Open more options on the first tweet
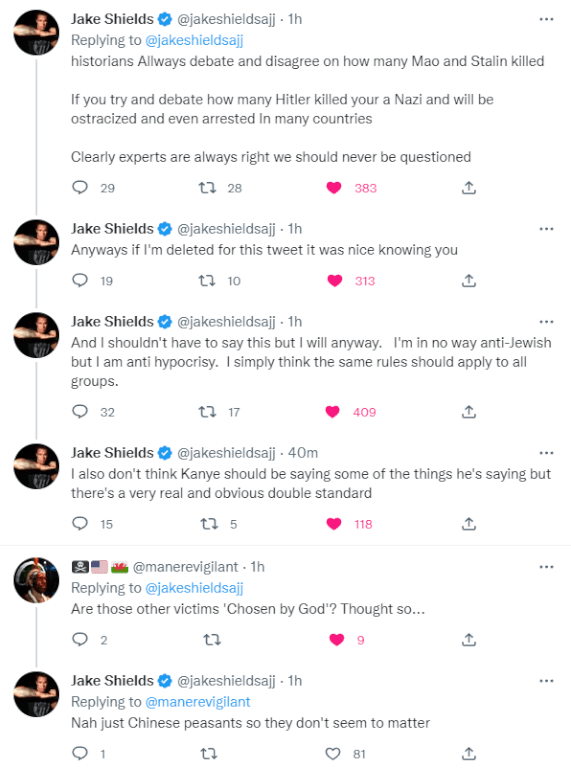Screen dimensions: 571x768 coord(546,19)
